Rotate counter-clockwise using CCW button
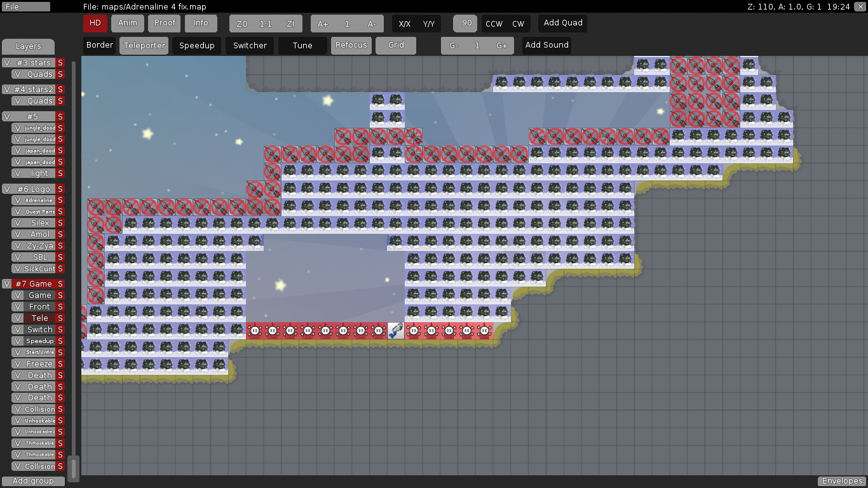868x488 pixels. click(x=494, y=24)
